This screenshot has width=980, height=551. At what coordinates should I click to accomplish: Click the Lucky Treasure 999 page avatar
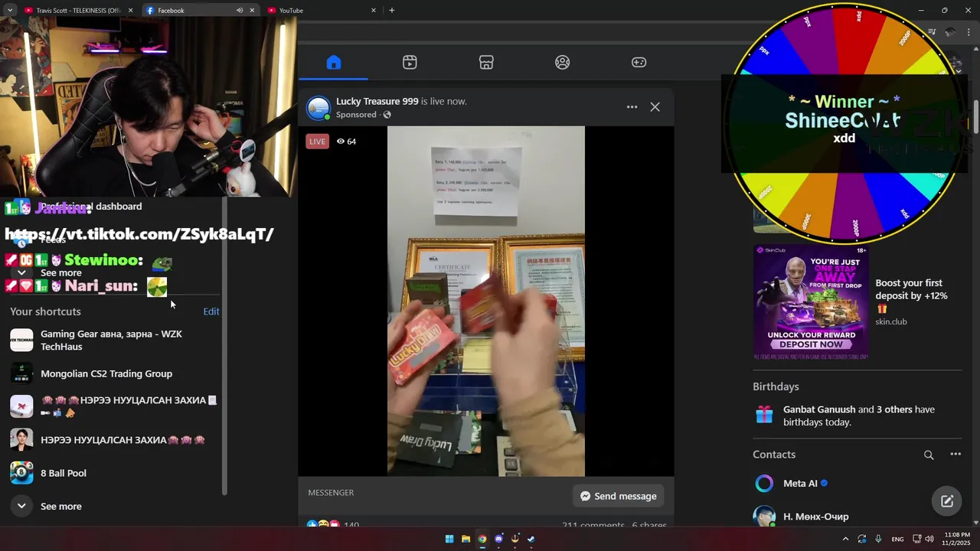coord(318,108)
